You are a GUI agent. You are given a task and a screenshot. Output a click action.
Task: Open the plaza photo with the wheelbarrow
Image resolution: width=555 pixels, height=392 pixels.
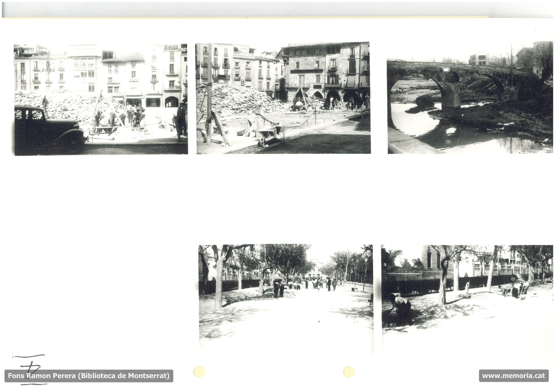click(283, 98)
